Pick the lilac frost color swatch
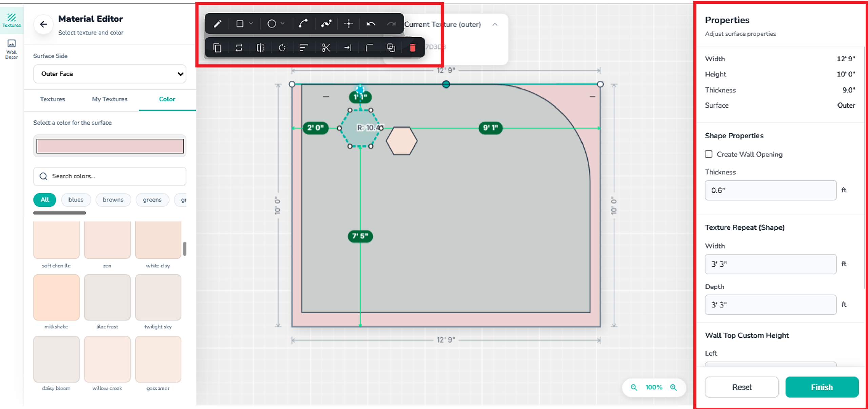868x409 pixels. click(107, 297)
